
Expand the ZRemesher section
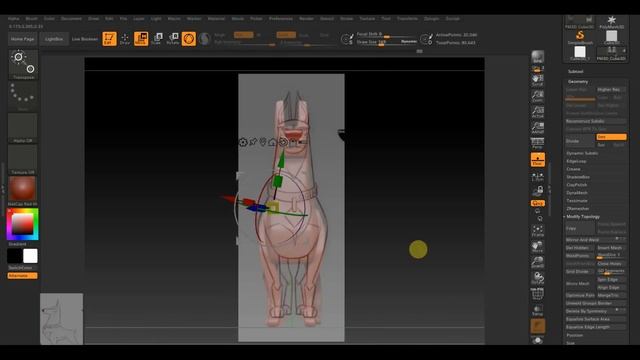coord(578,209)
